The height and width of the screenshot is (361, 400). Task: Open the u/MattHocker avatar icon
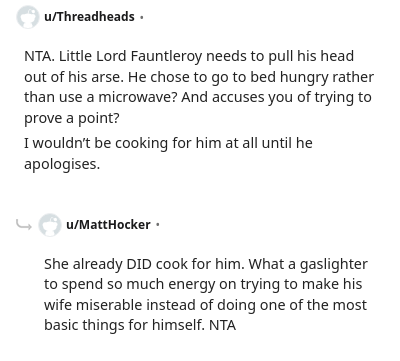coord(50,225)
